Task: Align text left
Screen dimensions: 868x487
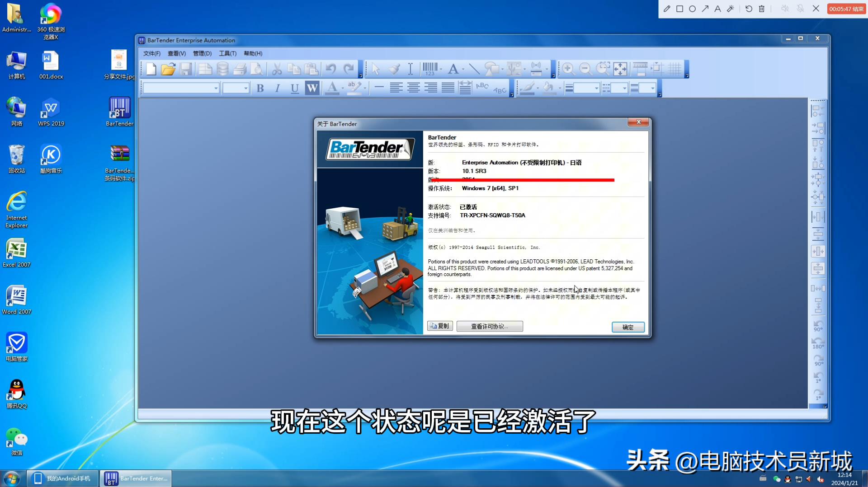Action: point(396,88)
